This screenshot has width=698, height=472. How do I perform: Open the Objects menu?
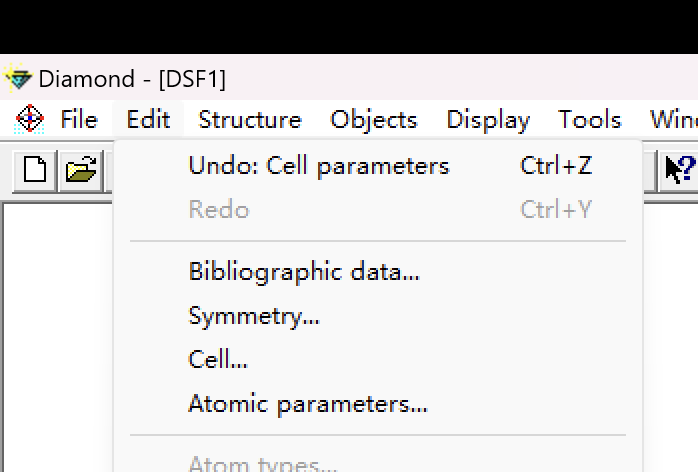click(373, 119)
